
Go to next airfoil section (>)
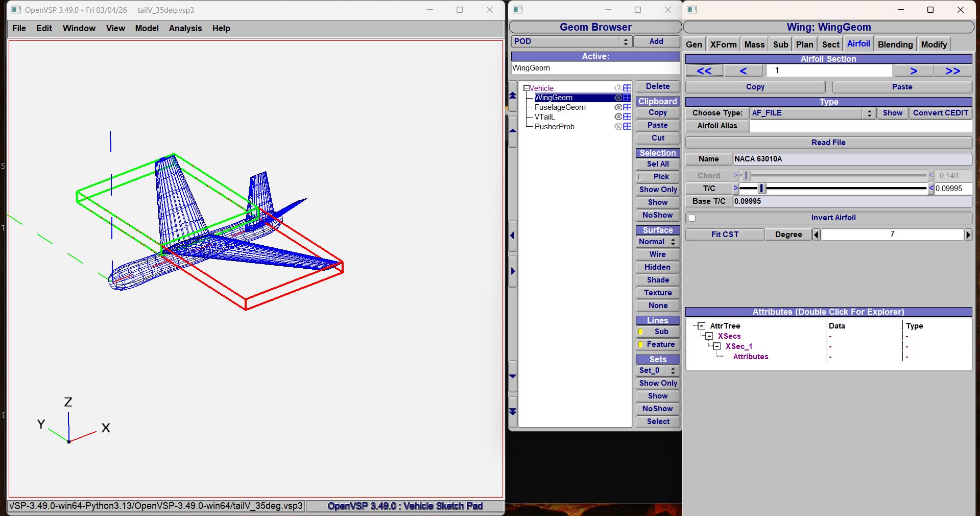coord(914,71)
